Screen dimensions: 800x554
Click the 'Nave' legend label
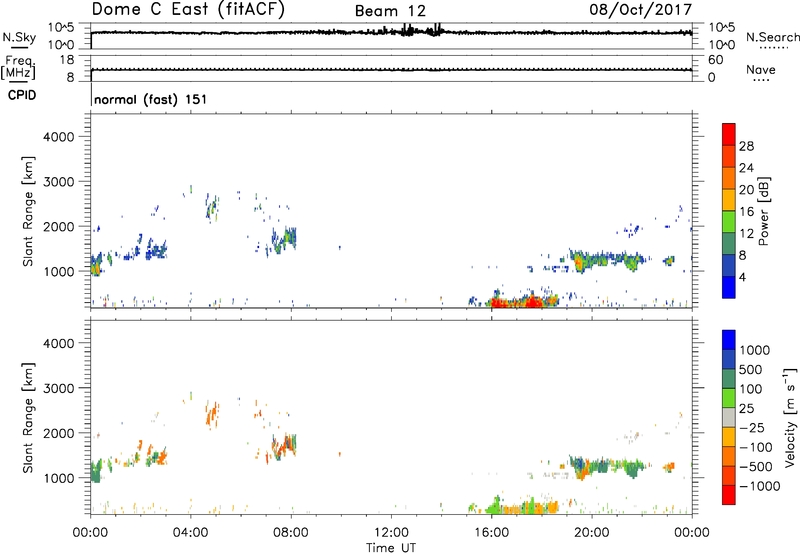coord(761,70)
